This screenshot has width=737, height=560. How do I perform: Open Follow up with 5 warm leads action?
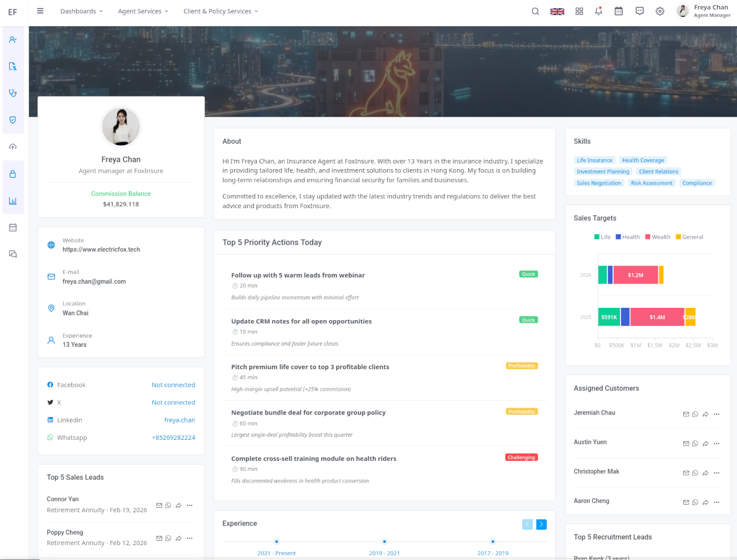tap(385, 286)
